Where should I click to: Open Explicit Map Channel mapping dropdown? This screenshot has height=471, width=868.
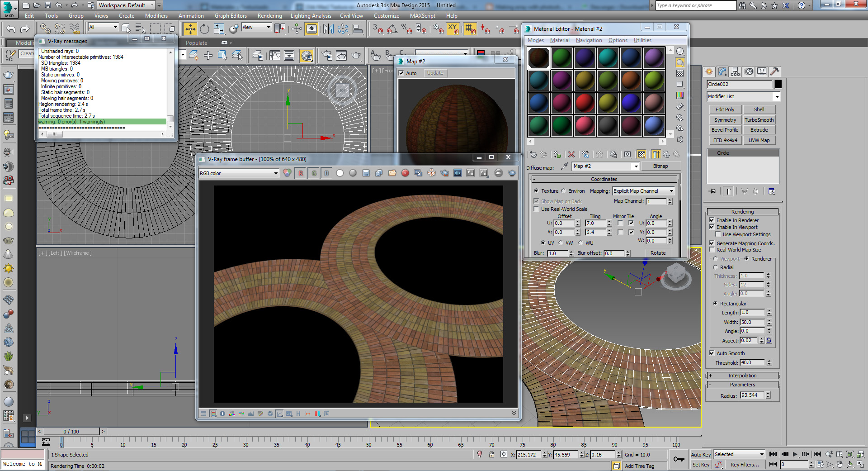click(x=644, y=191)
